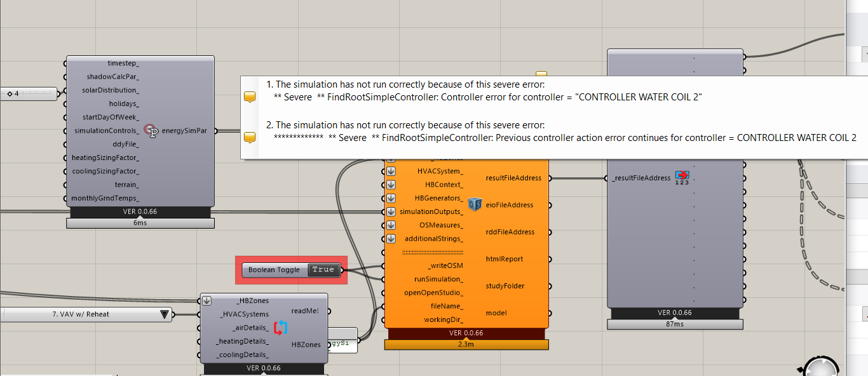Click the OpenStudio icon on the orange component
The height and width of the screenshot is (376, 868).
474,205
